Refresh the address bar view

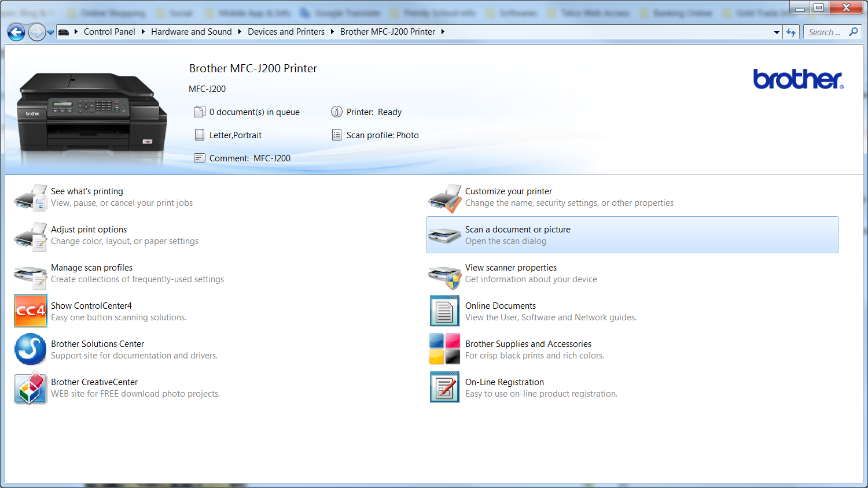click(x=791, y=32)
